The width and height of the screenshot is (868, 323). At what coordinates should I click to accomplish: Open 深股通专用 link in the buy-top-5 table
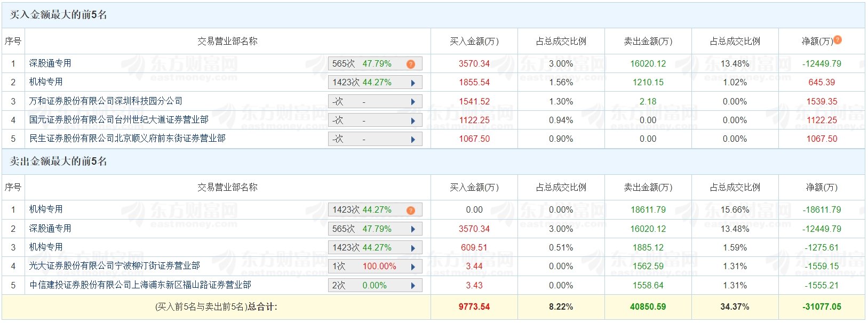click(x=50, y=63)
